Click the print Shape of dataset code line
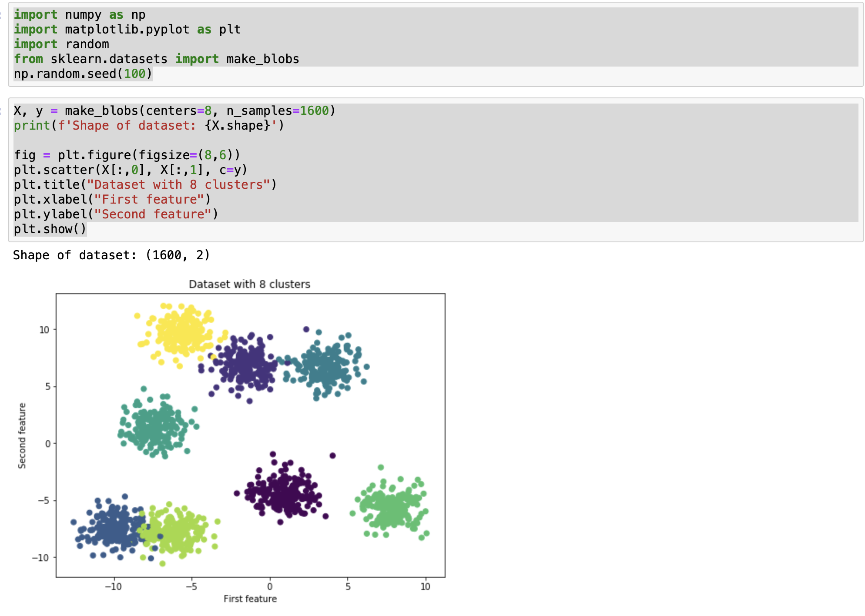Viewport: 865px width, 616px height. click(148, 126)
